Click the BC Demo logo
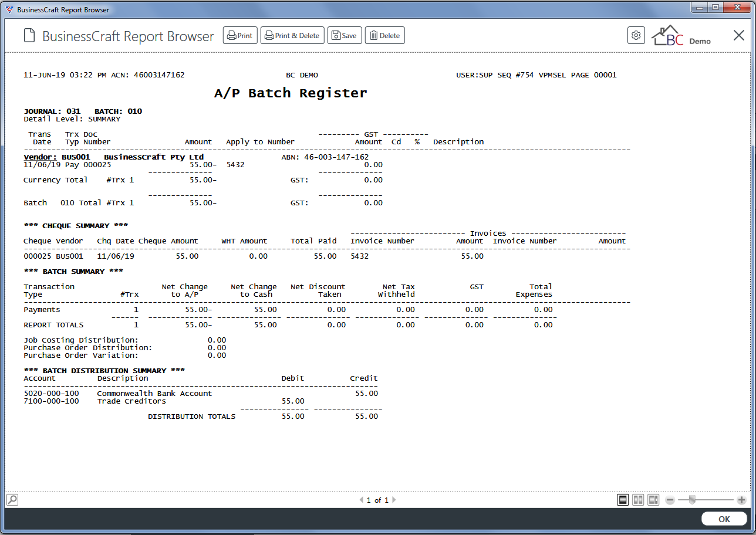756x535 pixels. tap(681, 36)
